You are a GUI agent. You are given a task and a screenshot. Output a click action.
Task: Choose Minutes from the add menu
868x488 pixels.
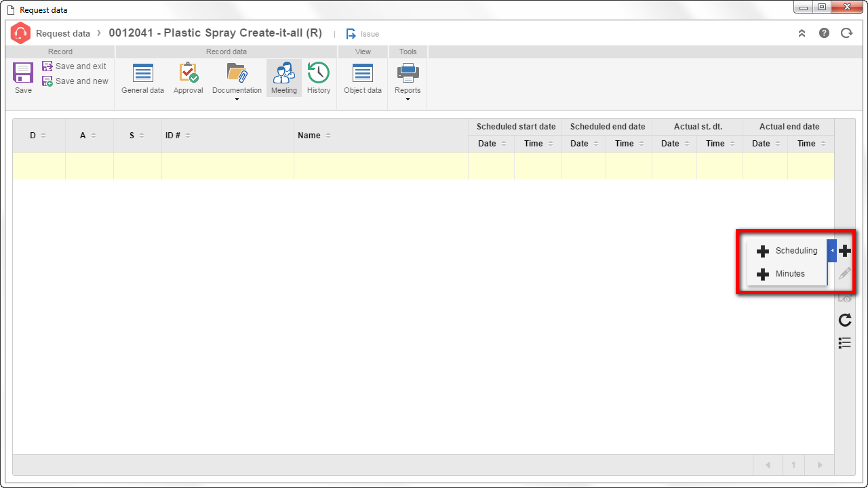[x=787, y=274]
